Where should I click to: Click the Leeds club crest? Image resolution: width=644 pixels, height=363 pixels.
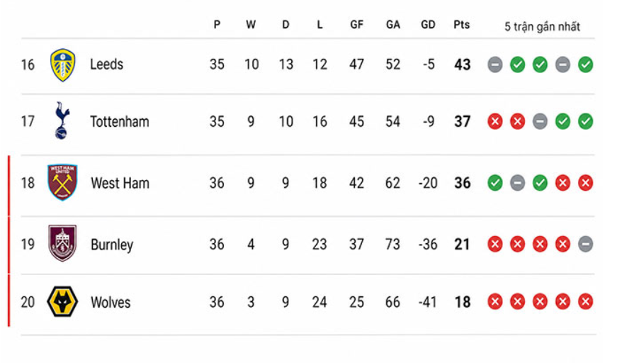click(62, 65)
